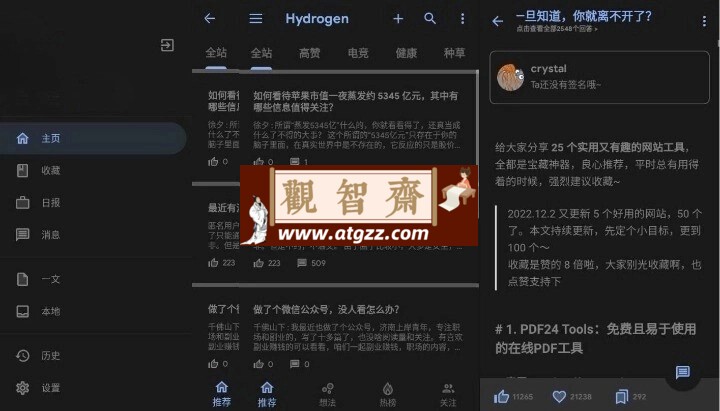Screen dimensions: 720x411
Task: Switch to the 电竞 tab
Action: pyautogui.click(x=358, y=53)
